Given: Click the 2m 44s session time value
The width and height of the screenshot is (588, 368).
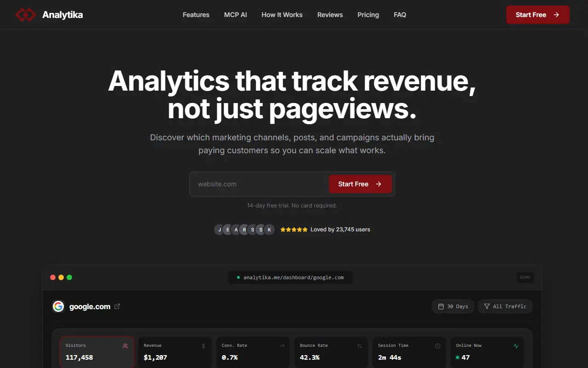Looking at the screenshot, I should pos(390,357).
